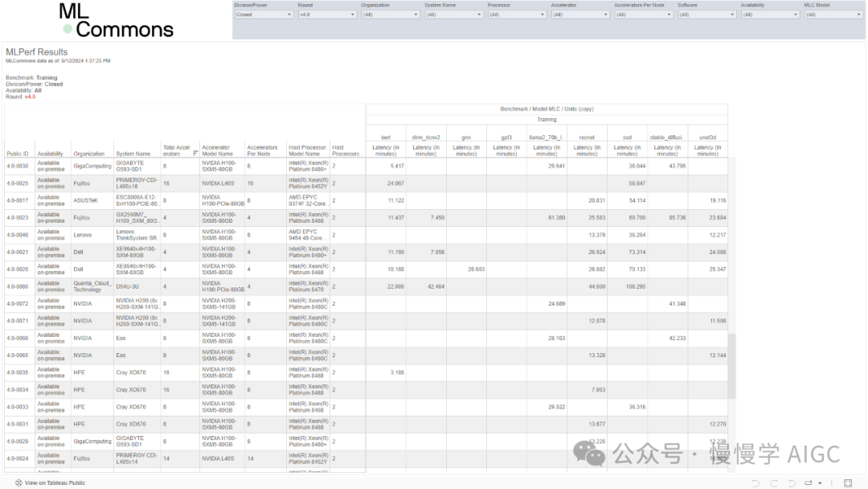Click the gnn benchmark column header
This screenshot has width=868, height=489.
(x=466, y=138)
